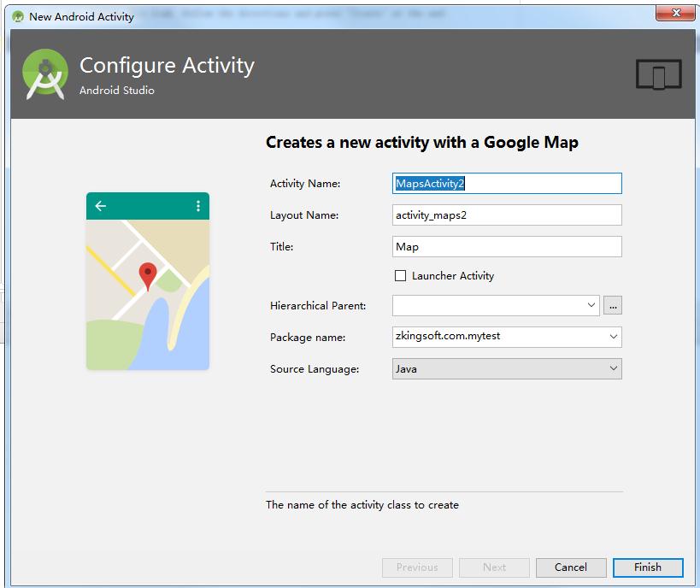700x588 pixels.
Task: Click the red location pin on map
Action: coord(148,275)
